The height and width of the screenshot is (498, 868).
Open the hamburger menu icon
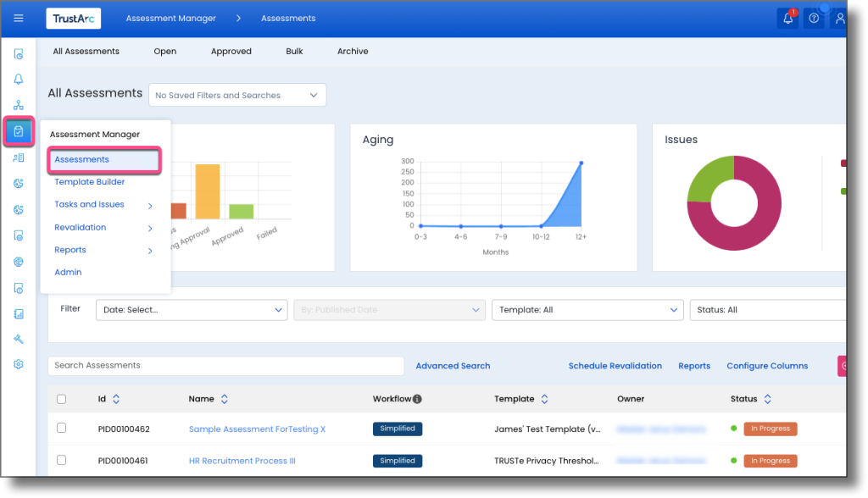coord(19,19)
